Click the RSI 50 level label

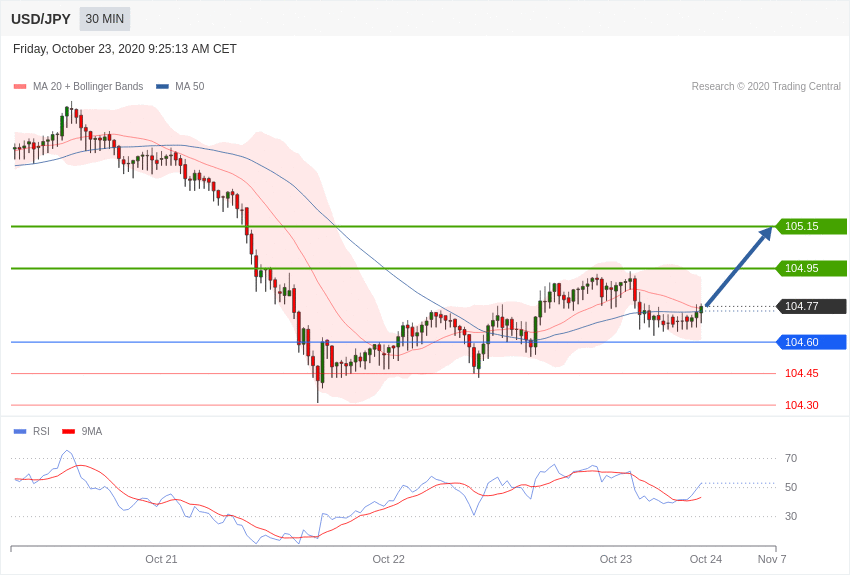click(791, 487)
